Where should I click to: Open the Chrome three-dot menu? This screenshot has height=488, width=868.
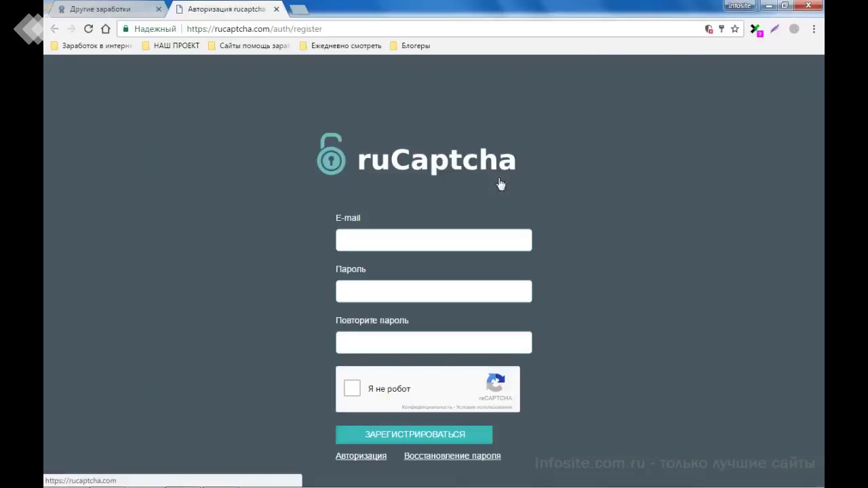coord(814,29)
